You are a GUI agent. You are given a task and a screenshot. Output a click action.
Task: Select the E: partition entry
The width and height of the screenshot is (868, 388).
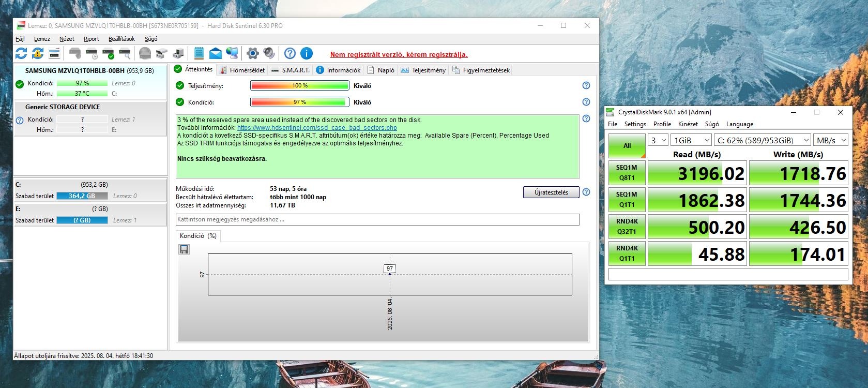pos(90,215)
